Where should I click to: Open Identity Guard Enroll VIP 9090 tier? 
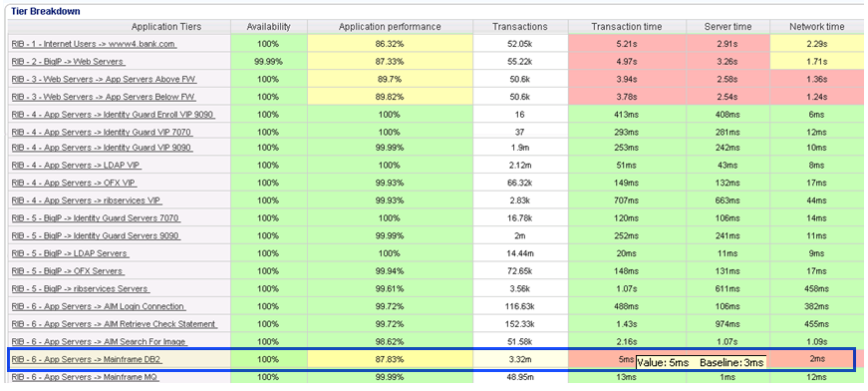(x=113, y=115)
